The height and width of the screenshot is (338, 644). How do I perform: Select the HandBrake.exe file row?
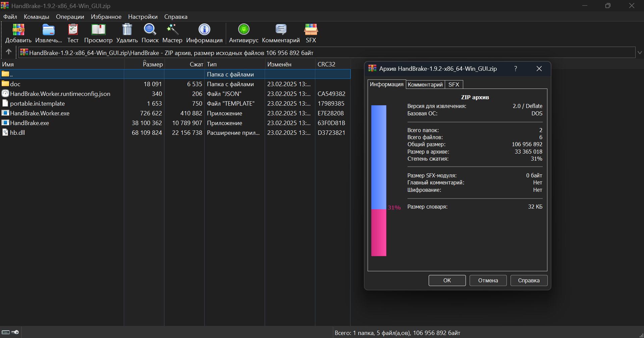[x=175, y=123]
